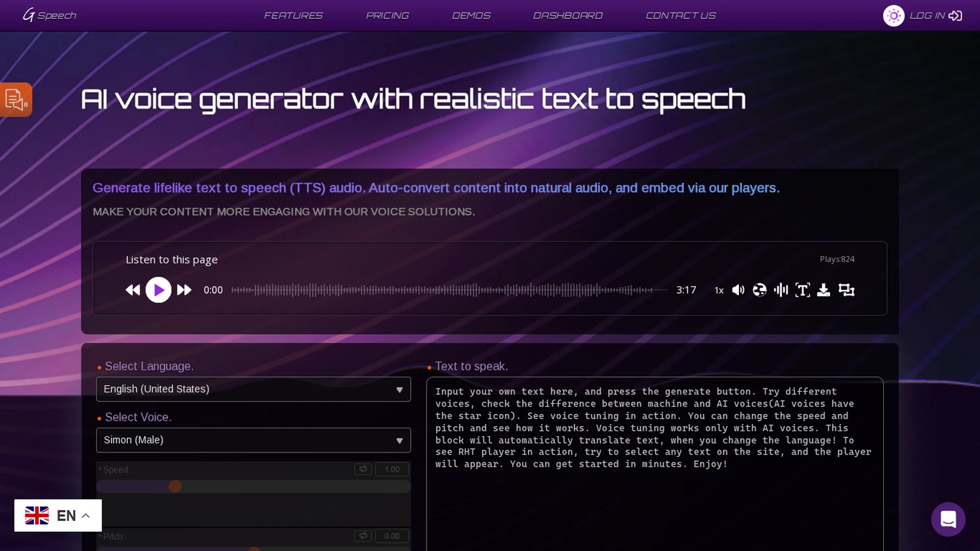Show the text panel icon in player

click(x=802, y=290)
